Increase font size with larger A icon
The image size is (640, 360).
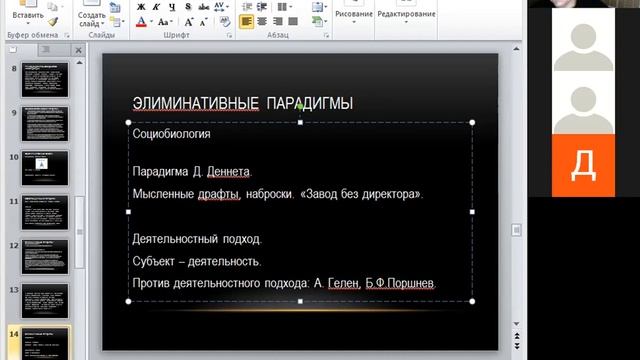click(189, 22)
